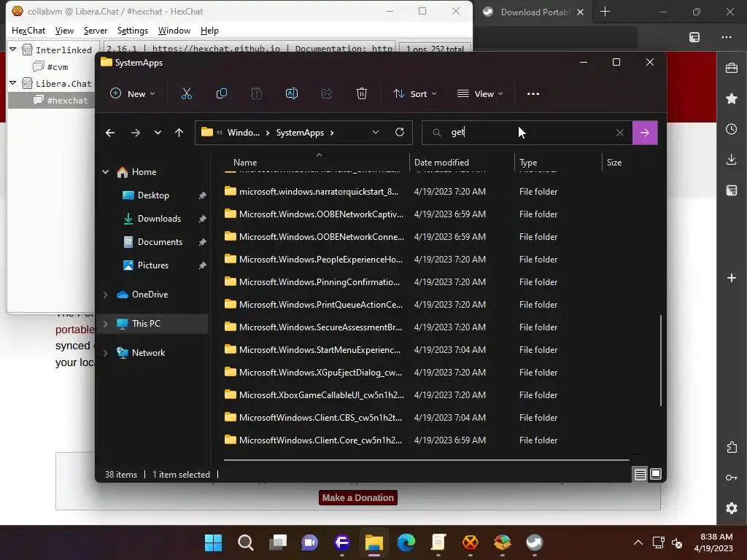Viewport: 747px width, 560px height.
Task: Open HexChat's Settings menu
Action: click(x=133, y=31)
